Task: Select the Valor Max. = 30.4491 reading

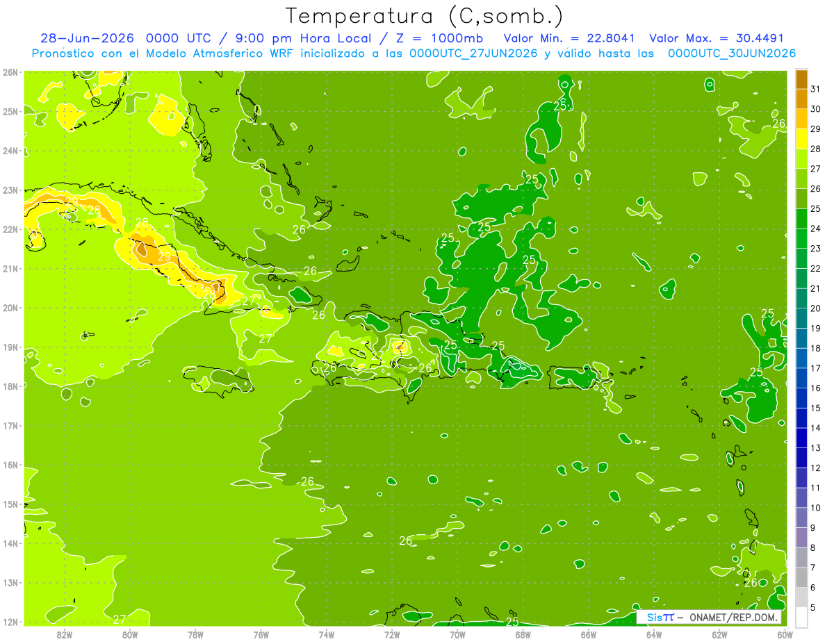Action: [717, 38]
